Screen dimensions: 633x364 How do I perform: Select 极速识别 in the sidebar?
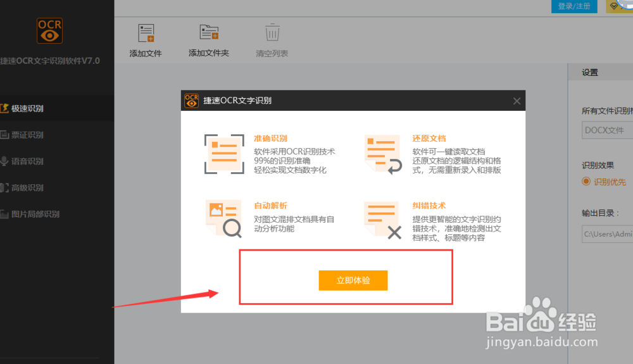pos(57,108)
